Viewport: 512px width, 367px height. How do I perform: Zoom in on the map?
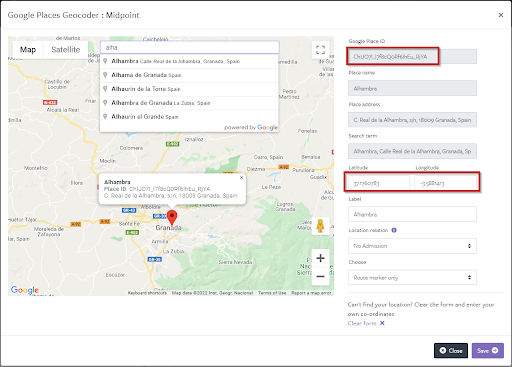coord(320,258)
